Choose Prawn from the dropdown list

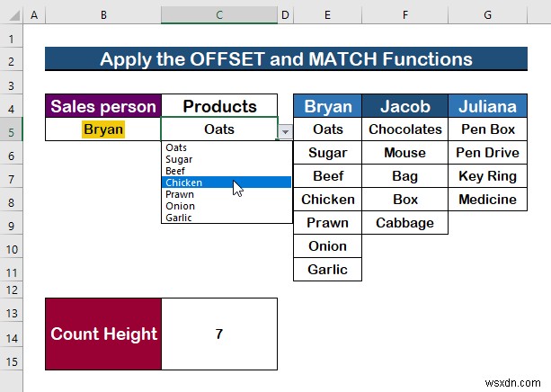pyautogui.click(x=227, y=194)
